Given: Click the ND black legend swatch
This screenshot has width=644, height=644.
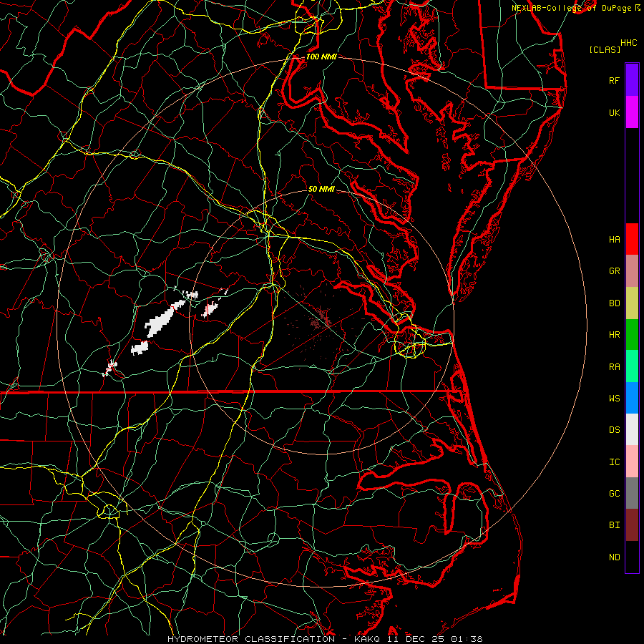Looking at the screenshot, I should (x=632, y=557).
